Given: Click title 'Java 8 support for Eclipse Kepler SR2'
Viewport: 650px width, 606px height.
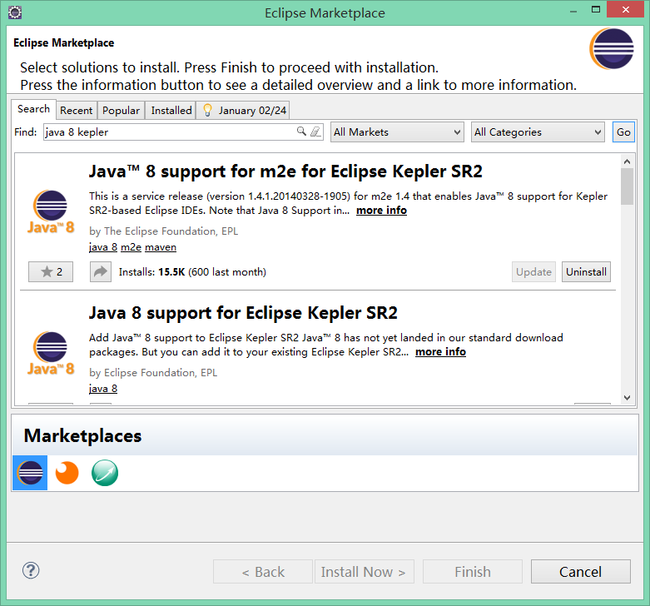Looking at the screenshot, I should tap(243, 313).
